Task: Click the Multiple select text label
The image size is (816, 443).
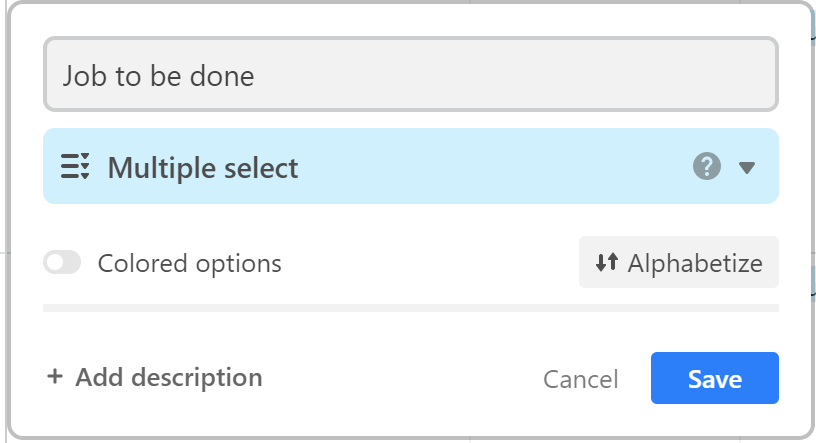Action: tap(203, 168)
